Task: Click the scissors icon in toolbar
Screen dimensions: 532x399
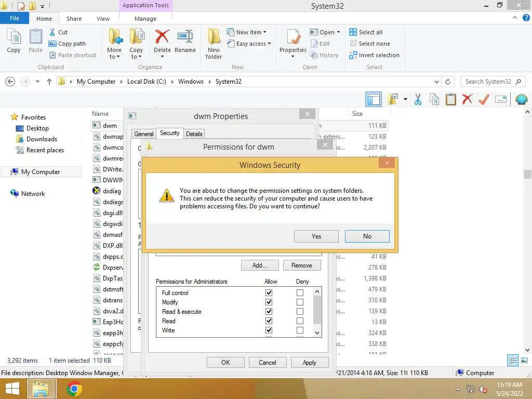Action: 418,99
